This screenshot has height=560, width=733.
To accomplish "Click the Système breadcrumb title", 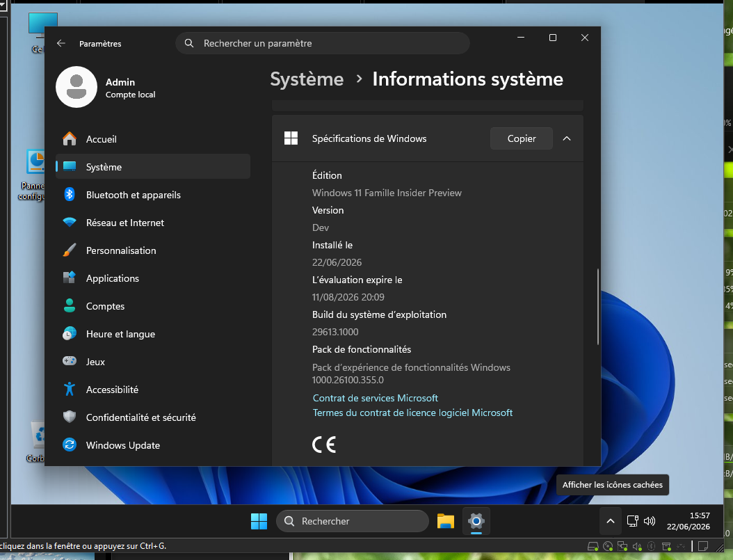I will (x=307, y=79).
